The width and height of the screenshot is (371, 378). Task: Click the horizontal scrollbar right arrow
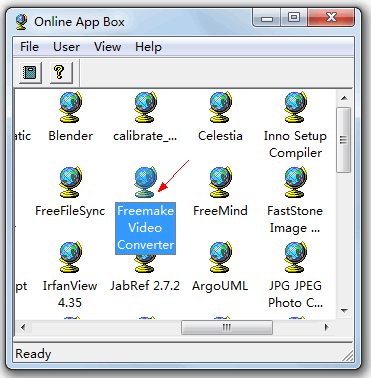tap(327, 327)
